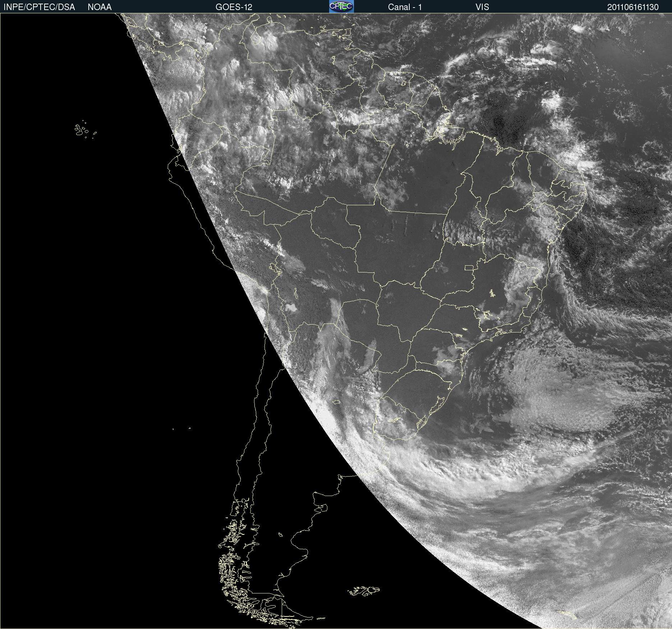Click the 201106161130 timestamp

(x=633, y=7)
